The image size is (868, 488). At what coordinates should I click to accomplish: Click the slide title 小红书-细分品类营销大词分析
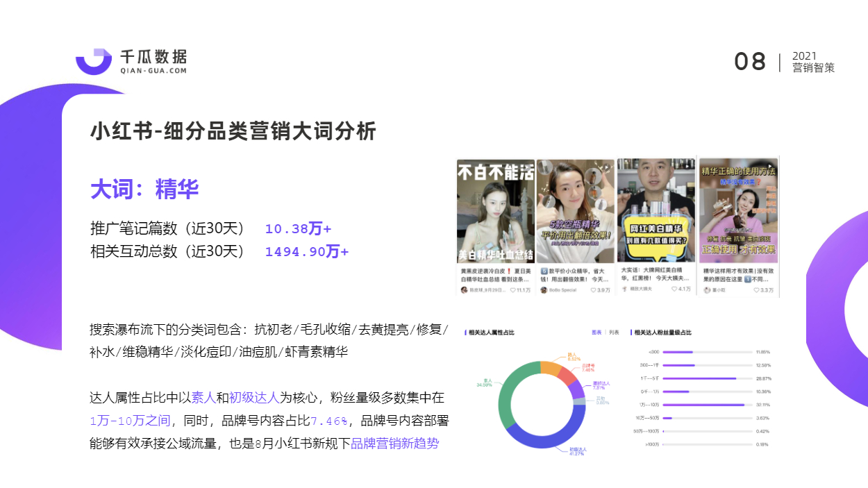pos(234,131)
